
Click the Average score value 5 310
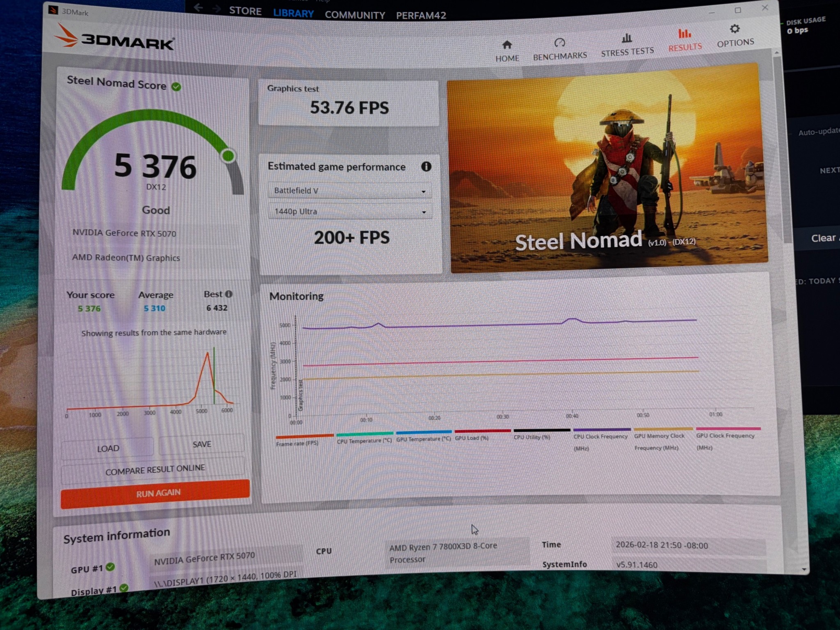[154, 308]
